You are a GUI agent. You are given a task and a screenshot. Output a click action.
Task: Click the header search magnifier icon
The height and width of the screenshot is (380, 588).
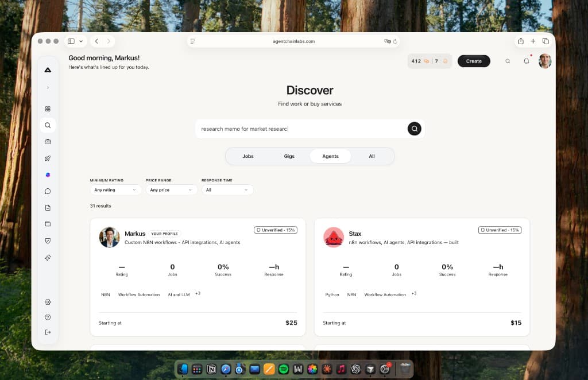tap(508, 61)
